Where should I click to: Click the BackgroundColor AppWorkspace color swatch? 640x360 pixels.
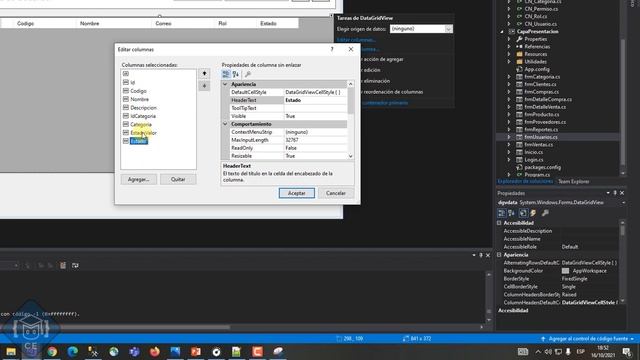click(x=565, y=271)
